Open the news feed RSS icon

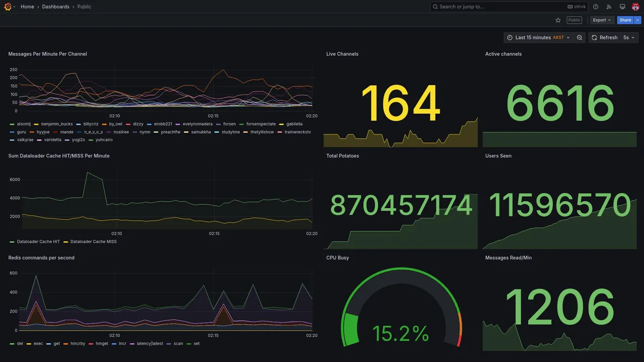[x=609, y=7]
